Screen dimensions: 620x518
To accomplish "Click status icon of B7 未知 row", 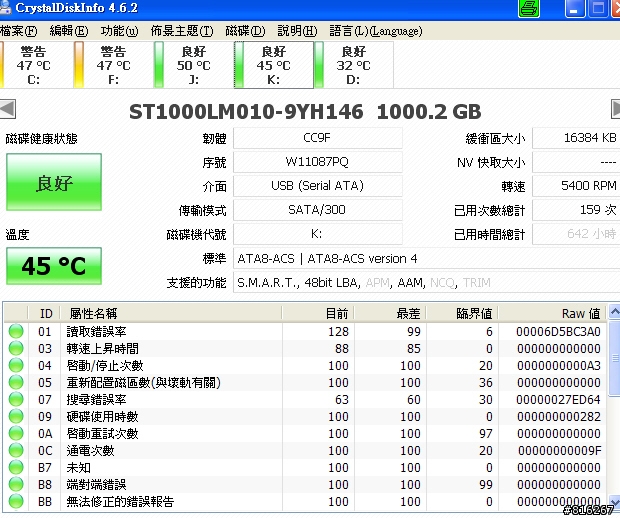I will click(16, 467).
